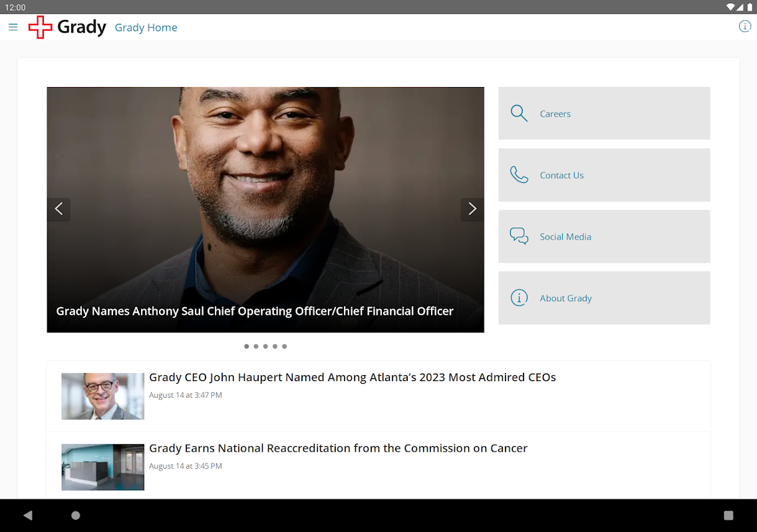
Task: Advance to next carousel slide
Action: pyautogui.click(x=472, y=209)
